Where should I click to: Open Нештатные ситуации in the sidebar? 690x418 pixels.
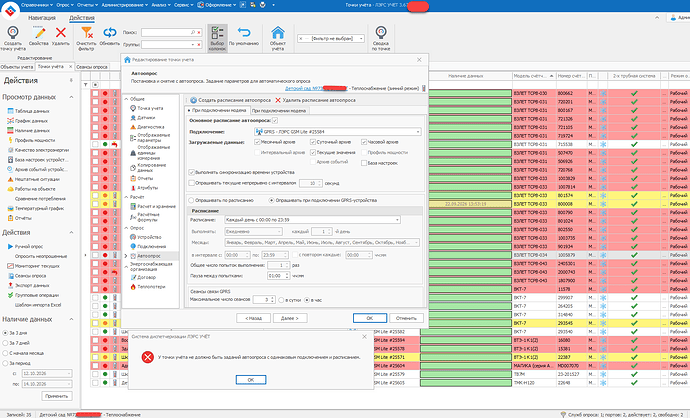pyautogui.click(x=37, y=179)
